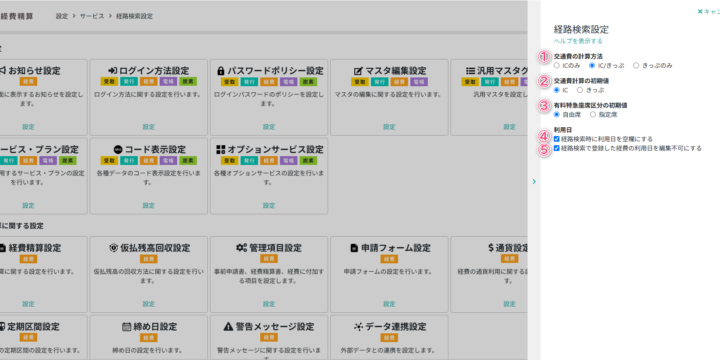The width and height of the screenshot is (720, 360).
Task: Open 設定 link under サービス・プラン設定
Action: (28, 205)
